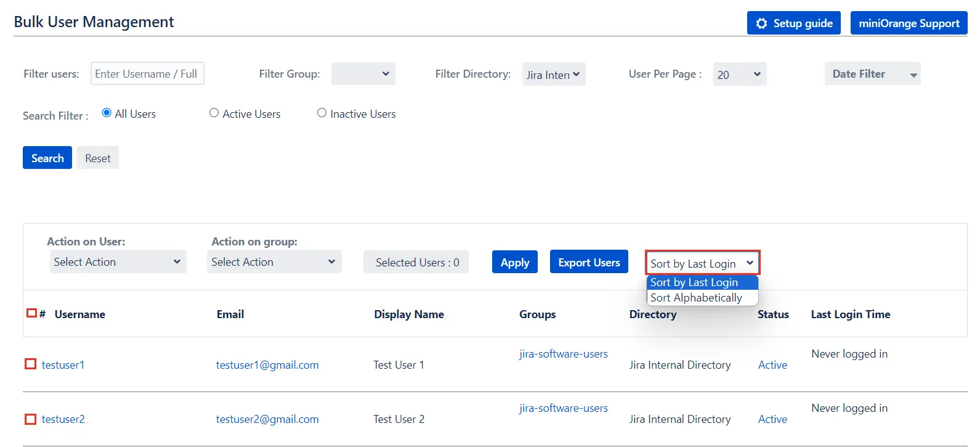The image size is (980, 447).
Task: Click Export Users button
Action: click(589, 262)
